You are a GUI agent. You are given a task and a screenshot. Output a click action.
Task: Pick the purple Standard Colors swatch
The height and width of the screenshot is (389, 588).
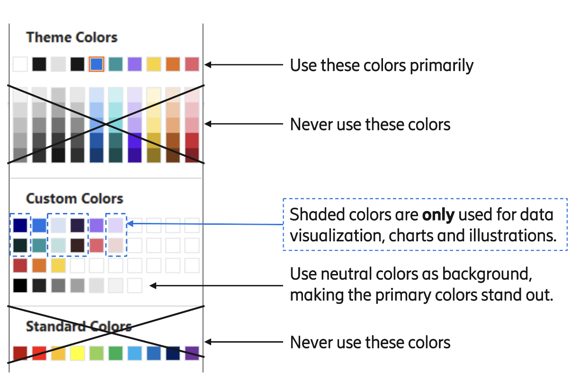tap(192, 353)
